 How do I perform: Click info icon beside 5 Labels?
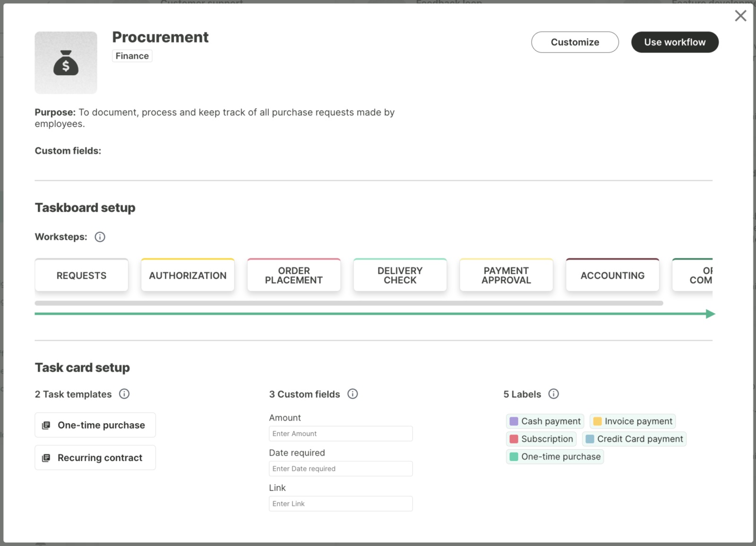[553, 394]
